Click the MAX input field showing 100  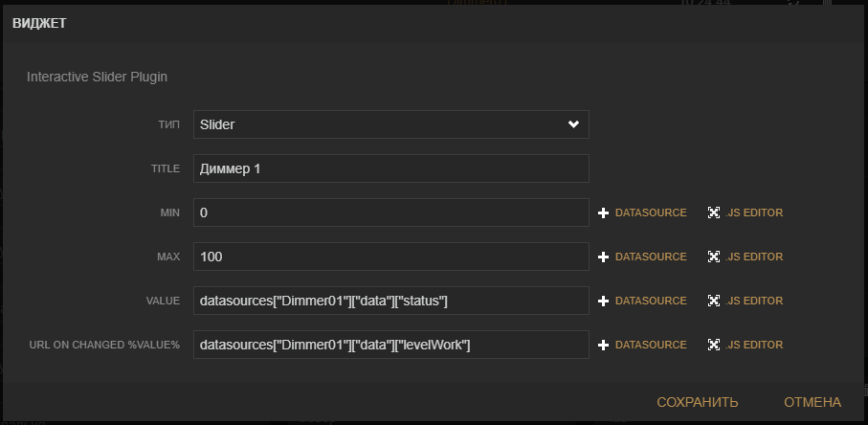point(390,257)
